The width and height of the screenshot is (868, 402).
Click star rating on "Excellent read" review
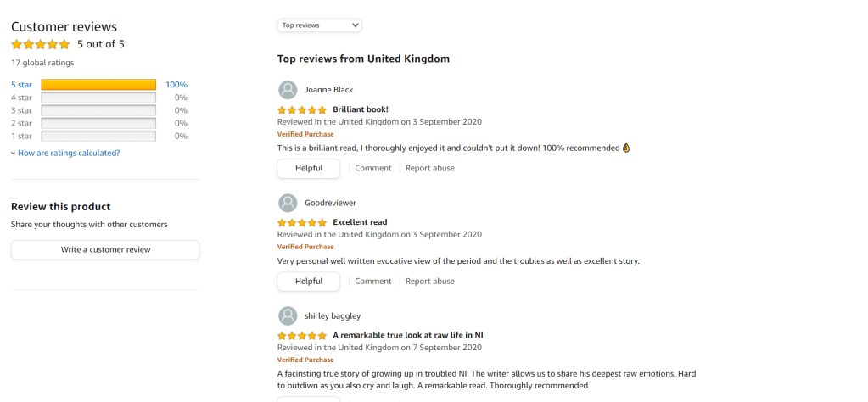point(302,222)
